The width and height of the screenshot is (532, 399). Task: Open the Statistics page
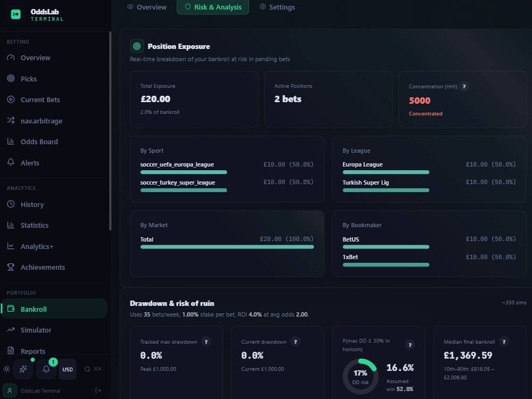[x=34, y=225]
